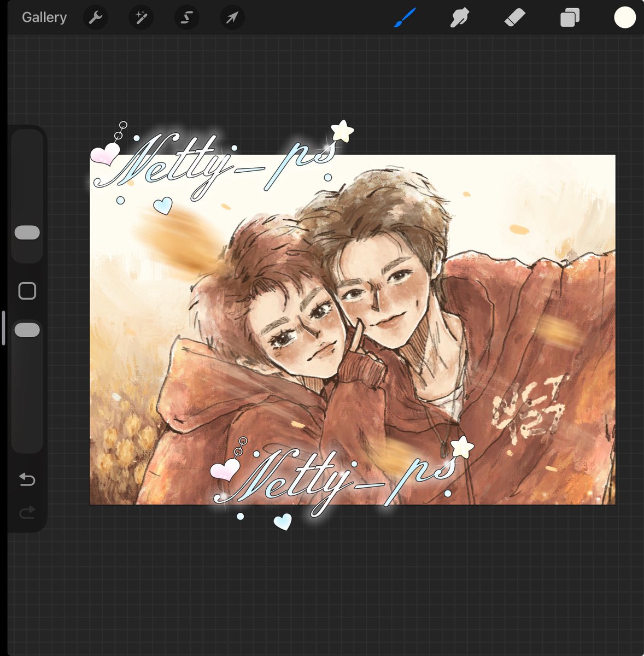Select the Brush tool
The image size is (644, 656).
(405, 17)
